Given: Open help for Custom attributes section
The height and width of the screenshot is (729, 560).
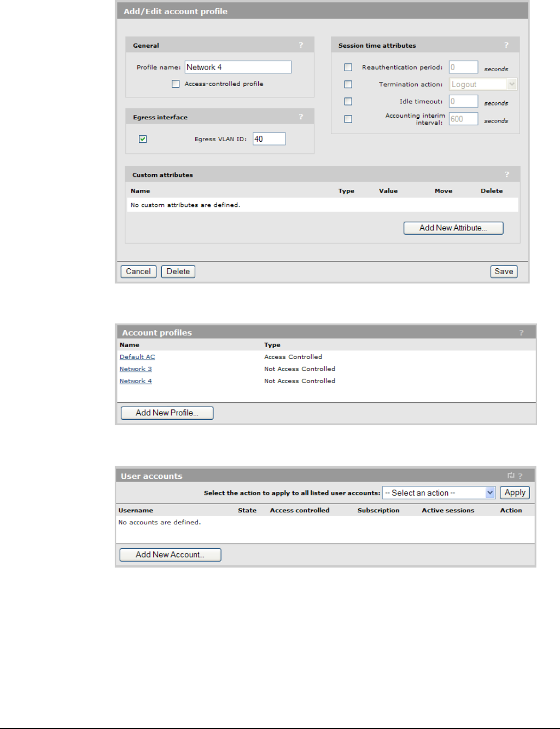Looking at the screenshot, I should (x=507, y=175).
